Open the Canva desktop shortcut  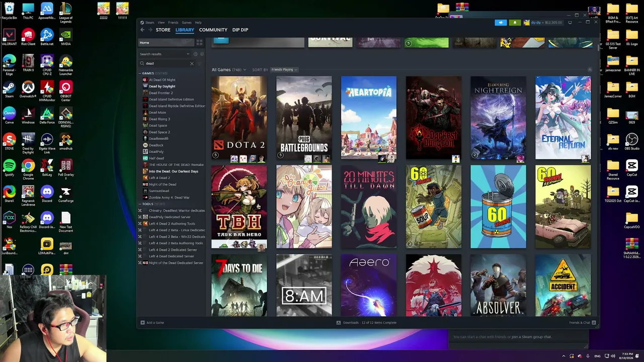click(x=9, y=115)
